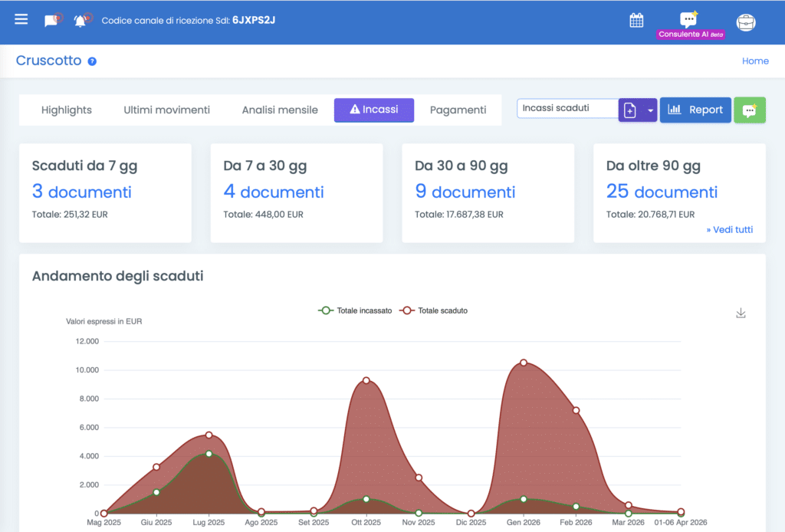Image resolution: width=785 pixels, height=532 pixels.
Task: Click the new document plus button
Action: (630, 110)
